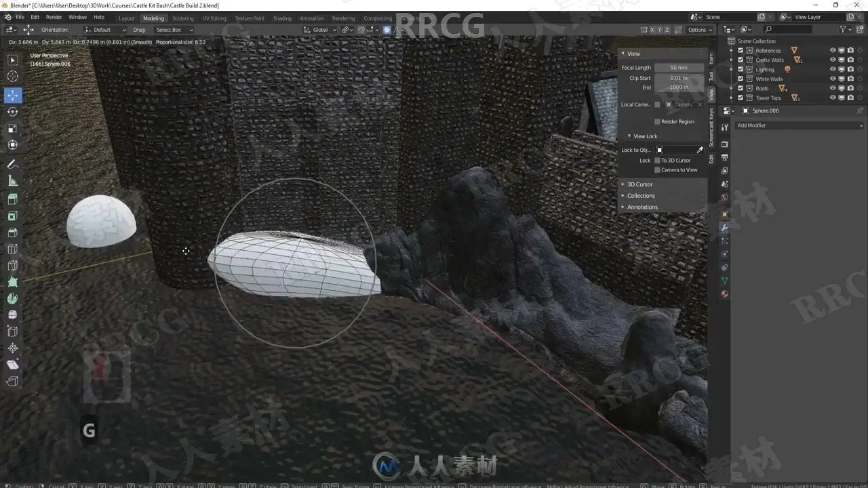Expand the Tower Tops collection tree arrow
The height and width of the screenshot is (488, 868).
[732, 98]
